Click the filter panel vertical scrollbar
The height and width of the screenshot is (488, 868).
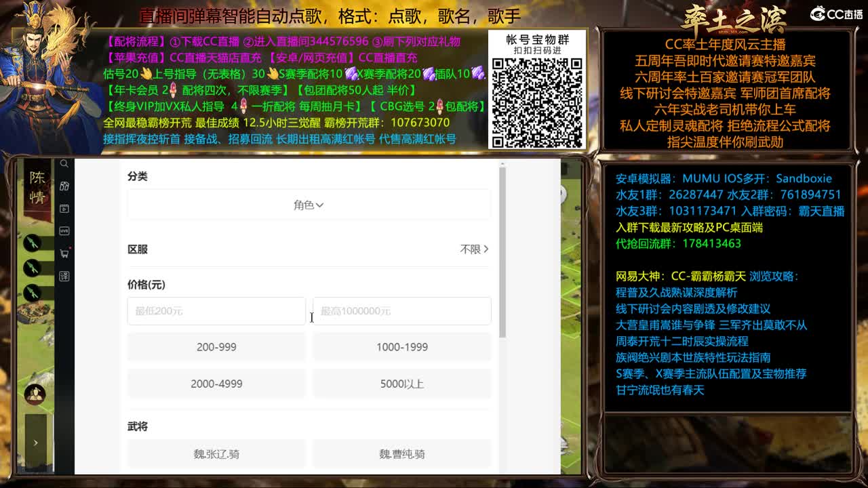point(502,252)
